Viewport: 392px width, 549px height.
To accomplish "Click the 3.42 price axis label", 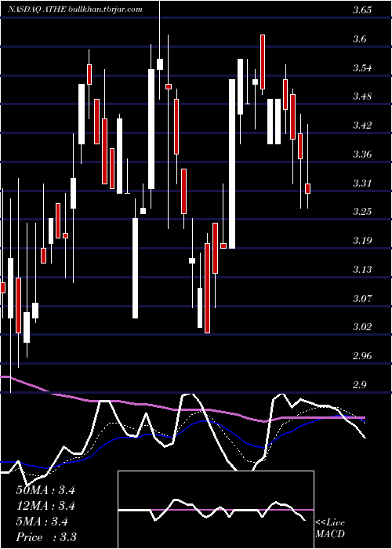I will click(x=362, y=125).
